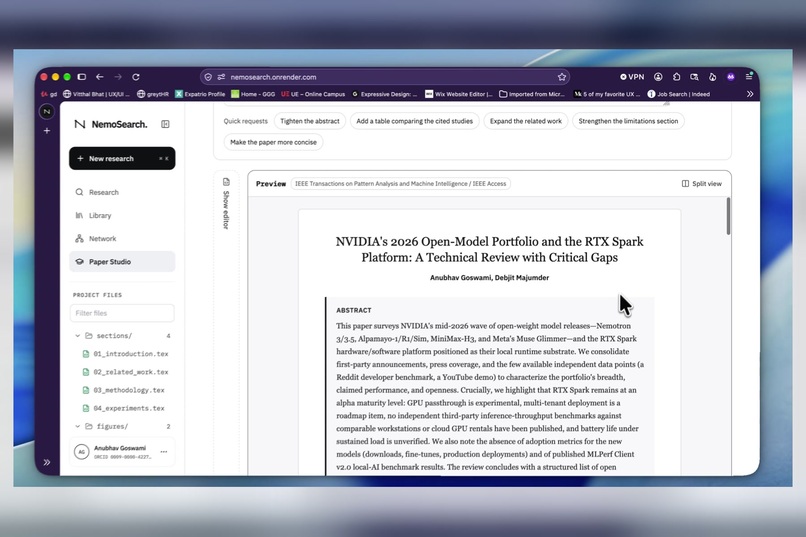Image resolution: width=806 pixels, height=537 pixels.
Task: Open Vitthal Bhat bookmark
Action: [97, 94]
